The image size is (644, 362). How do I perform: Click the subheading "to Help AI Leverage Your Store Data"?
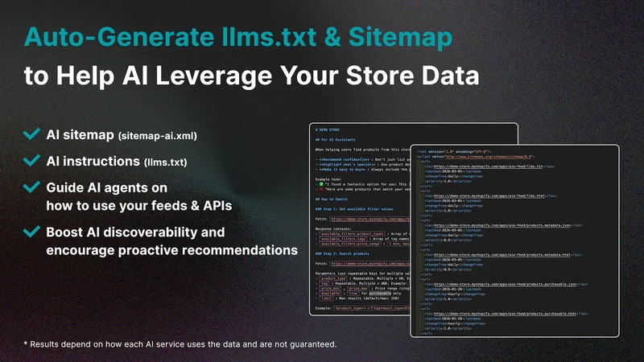point(251,76)
